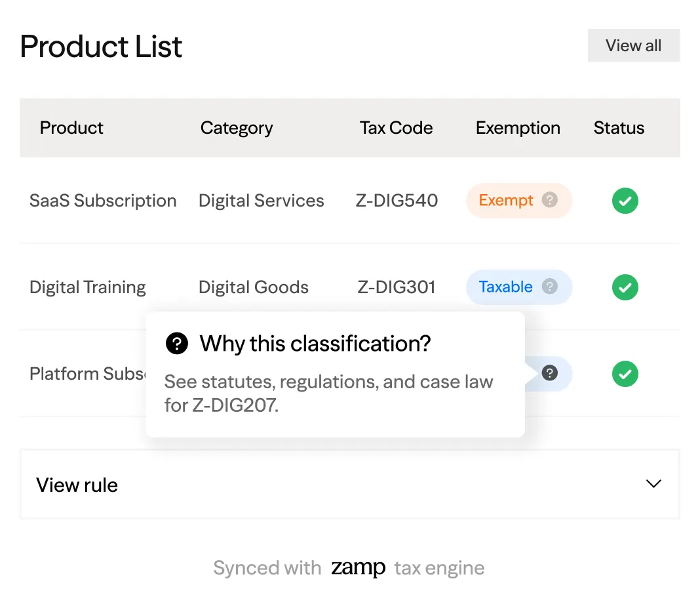Viewport: 700px width, 606px height.
Task: Click the help icon beside Exempt badge
Action: [550, 200]
